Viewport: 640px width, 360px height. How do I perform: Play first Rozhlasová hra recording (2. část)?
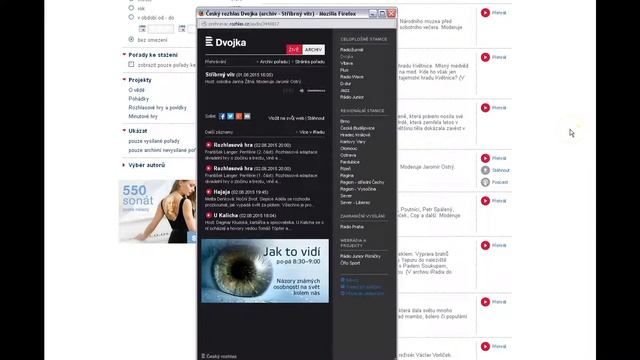209,145
